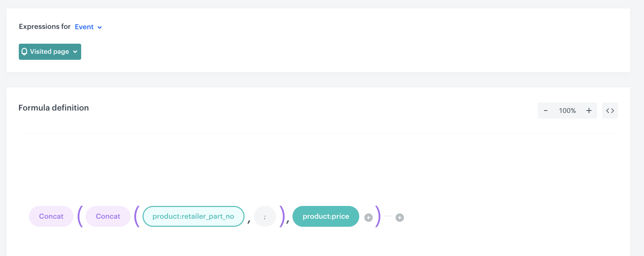Image resolution: width=644 pixels, height=256 pixels.
Task: Expand the chevron next to Event
Action: pos(100,28)
